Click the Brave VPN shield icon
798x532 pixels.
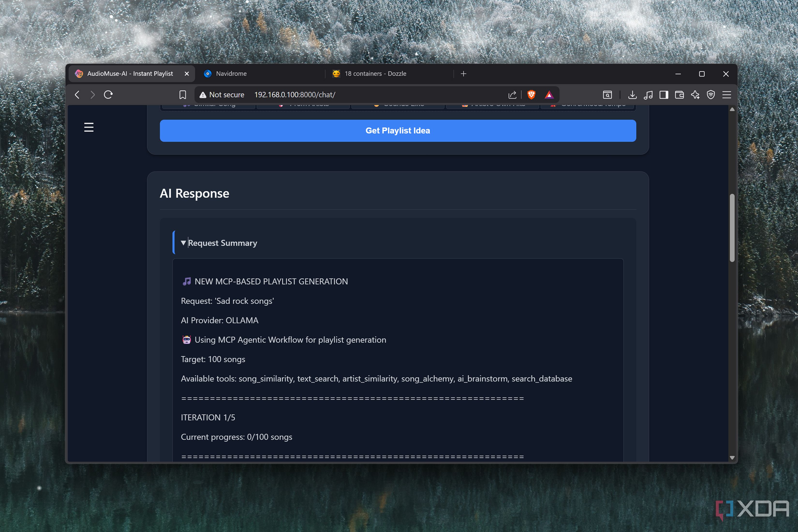click(711, 95)
